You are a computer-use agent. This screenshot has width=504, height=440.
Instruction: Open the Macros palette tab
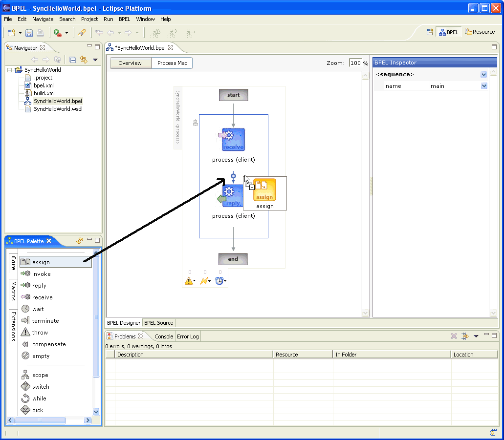(x=13, y=292)
